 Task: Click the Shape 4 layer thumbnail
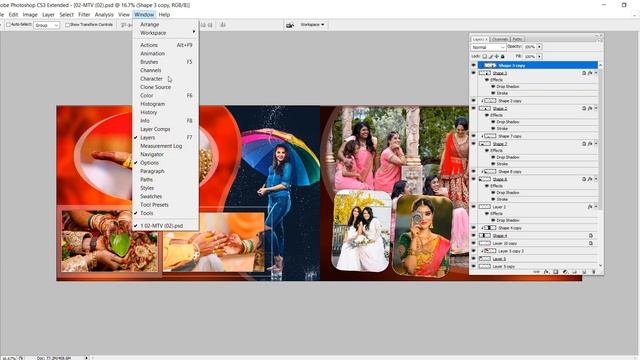[x=485, y=236]
